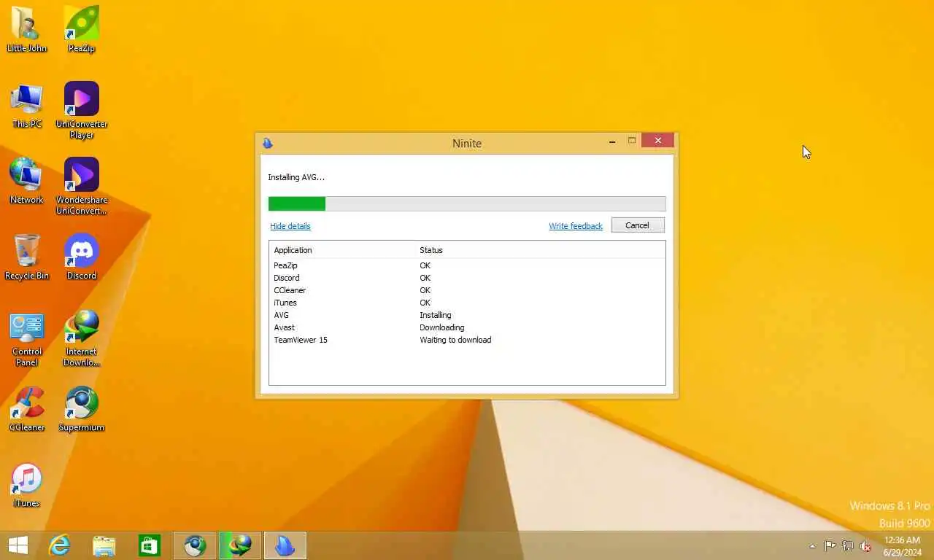934x560 pixels.
Task: Open Wondershare UniConverter desktop shortcut
Action: point(82,186)
